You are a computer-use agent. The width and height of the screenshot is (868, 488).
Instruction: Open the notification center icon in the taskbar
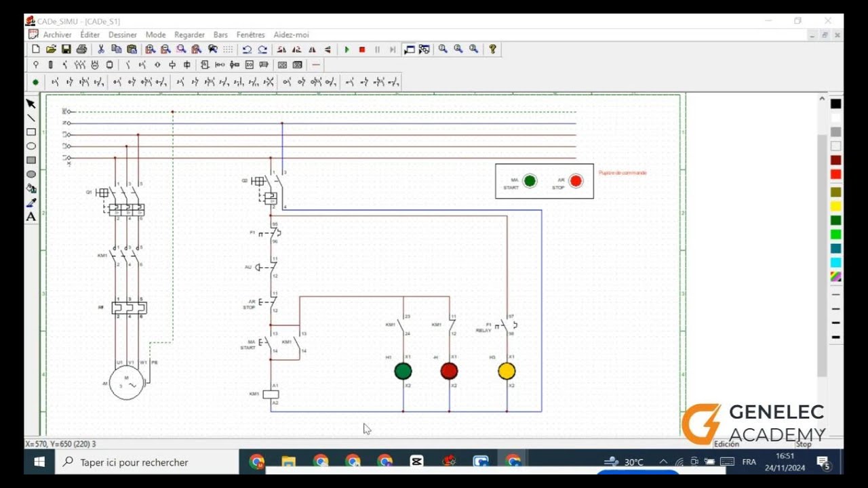tap(823, 462)
